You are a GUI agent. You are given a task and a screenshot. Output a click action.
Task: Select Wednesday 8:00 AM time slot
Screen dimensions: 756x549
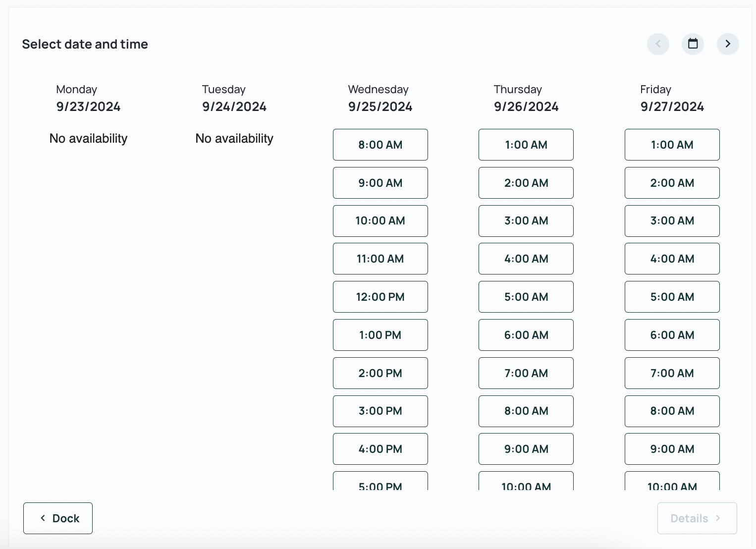(380, 145)
